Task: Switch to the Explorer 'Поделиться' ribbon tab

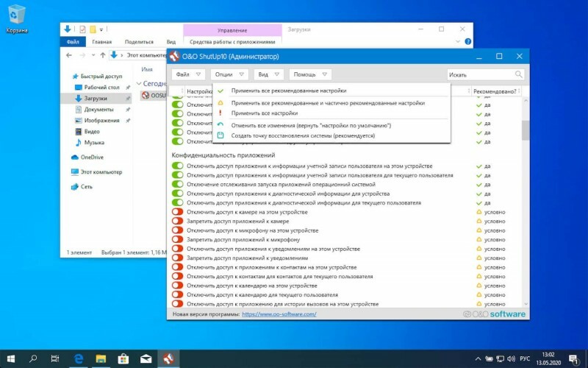Action: pos(139,42)
